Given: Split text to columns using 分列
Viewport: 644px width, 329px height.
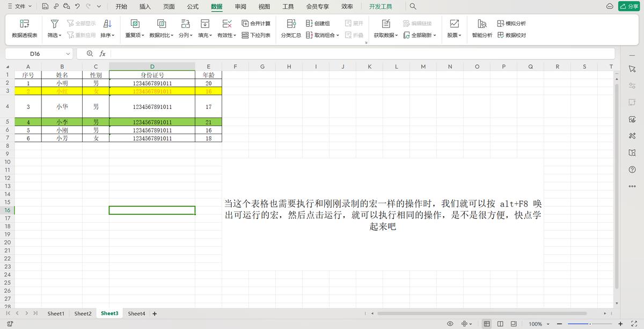Looking at the screenshot, I should click(x=185, y=29).
